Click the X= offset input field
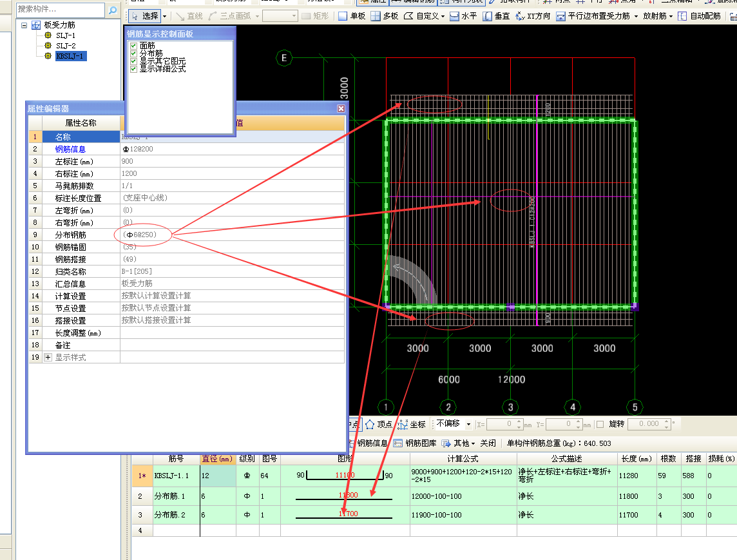The image size is (737, 560). point(505,425)
